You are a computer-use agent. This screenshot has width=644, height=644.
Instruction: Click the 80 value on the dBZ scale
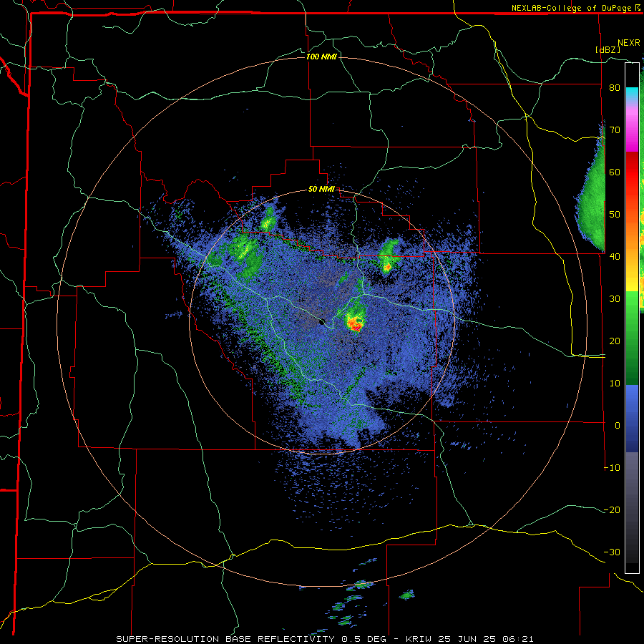pyautogui.click(x=614, y=88)
